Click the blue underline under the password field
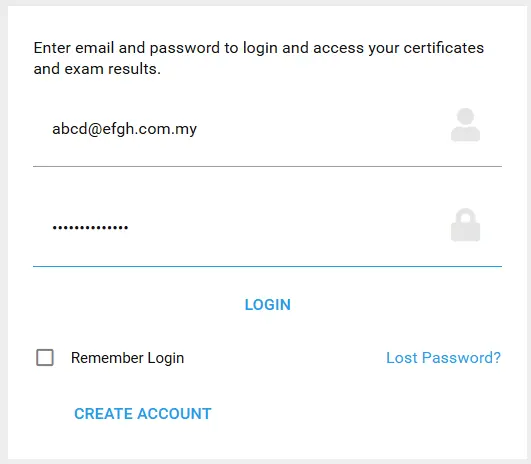Screen dimensions: 531x464 pos(268,267)
